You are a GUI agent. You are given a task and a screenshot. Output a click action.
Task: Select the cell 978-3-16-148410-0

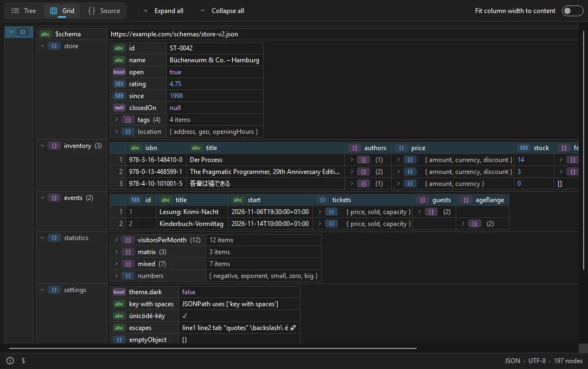pos(156,160)
